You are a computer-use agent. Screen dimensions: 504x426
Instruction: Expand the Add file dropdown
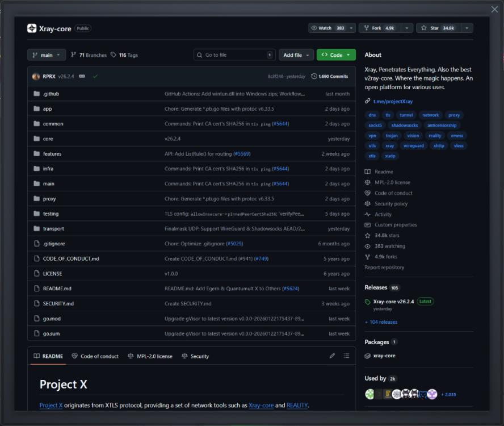click(296, 55)
